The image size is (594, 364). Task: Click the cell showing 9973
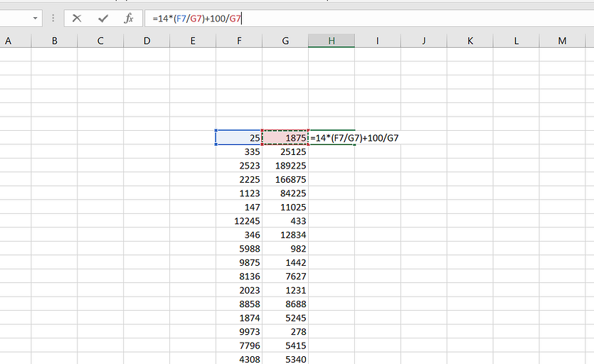tap(239, 331)
